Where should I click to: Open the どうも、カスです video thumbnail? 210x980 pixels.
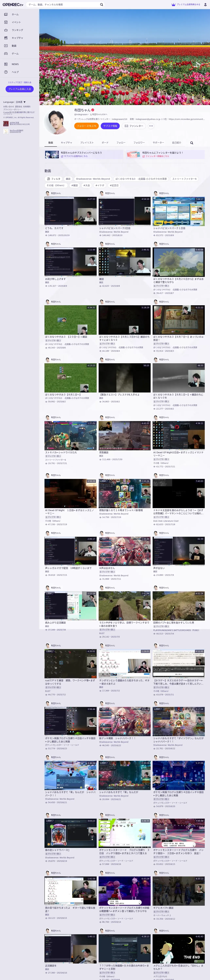click(x=70, y=211)
